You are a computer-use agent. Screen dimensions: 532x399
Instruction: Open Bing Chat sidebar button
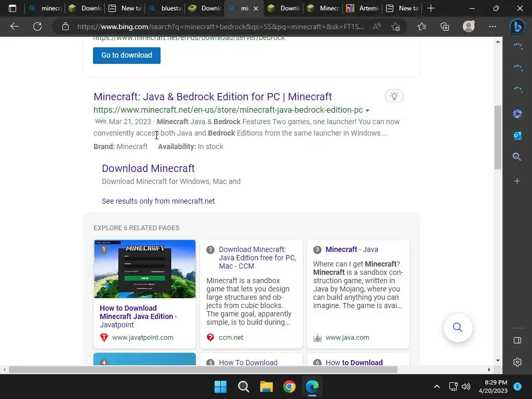tap(517, 26)
